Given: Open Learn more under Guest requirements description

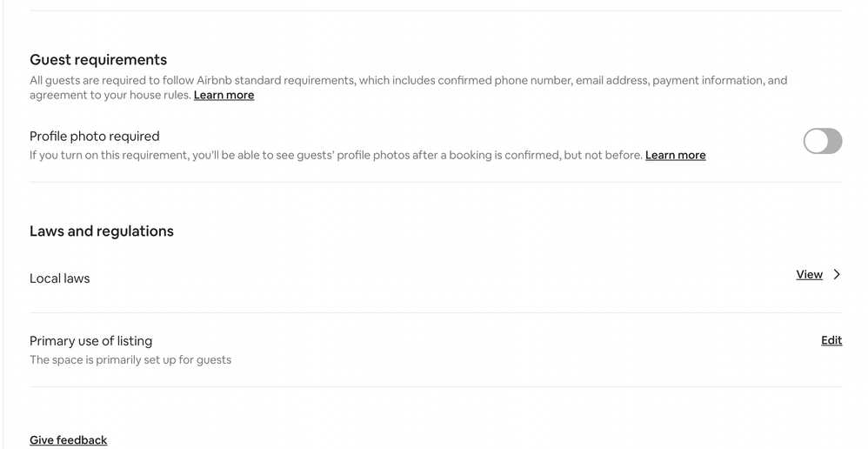Looking at the screenshot, I should (224, 96).
